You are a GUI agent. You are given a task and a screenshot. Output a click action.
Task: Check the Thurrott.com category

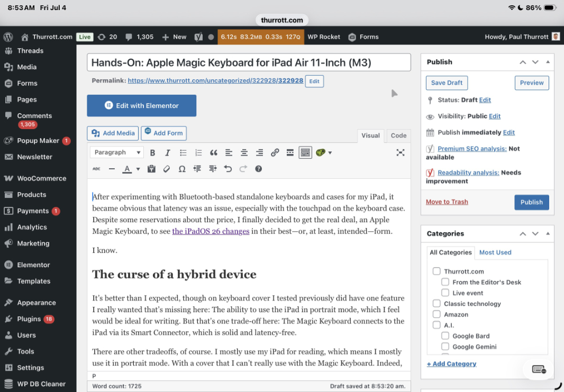pyautogui.click(x=436, y=271)
